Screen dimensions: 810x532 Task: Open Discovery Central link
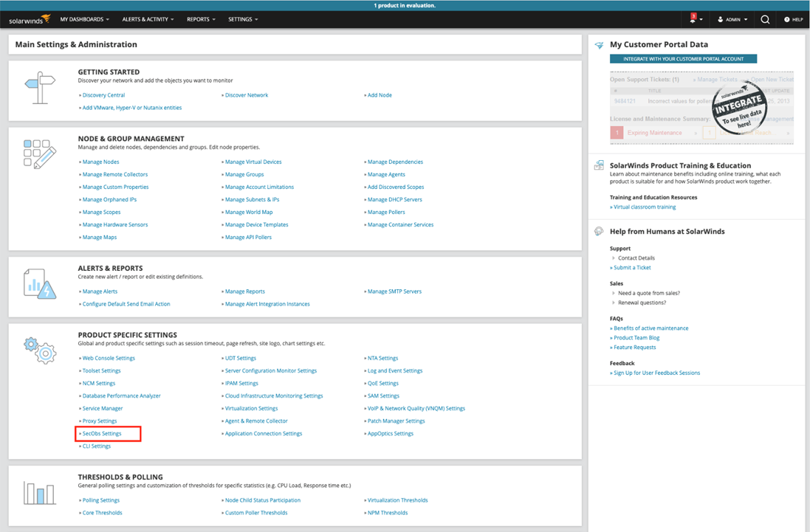(103, 95)
